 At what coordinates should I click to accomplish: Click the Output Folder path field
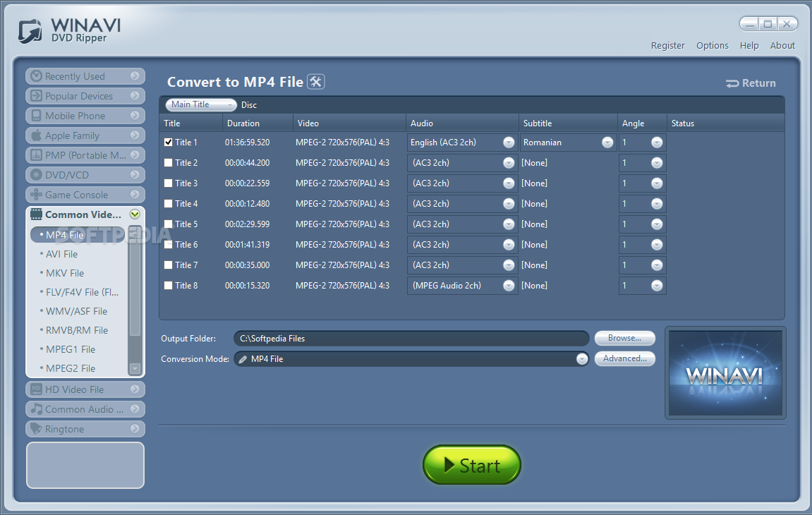point(411,339)
